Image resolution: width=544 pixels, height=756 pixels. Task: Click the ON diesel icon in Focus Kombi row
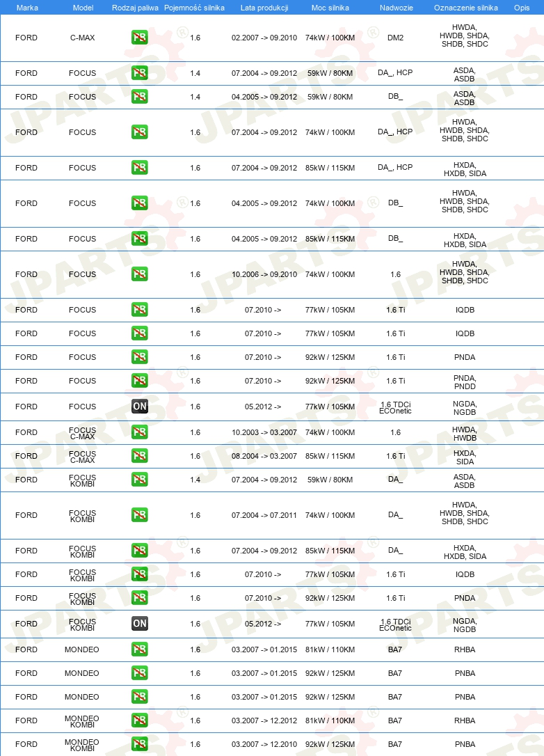point(139,624)
